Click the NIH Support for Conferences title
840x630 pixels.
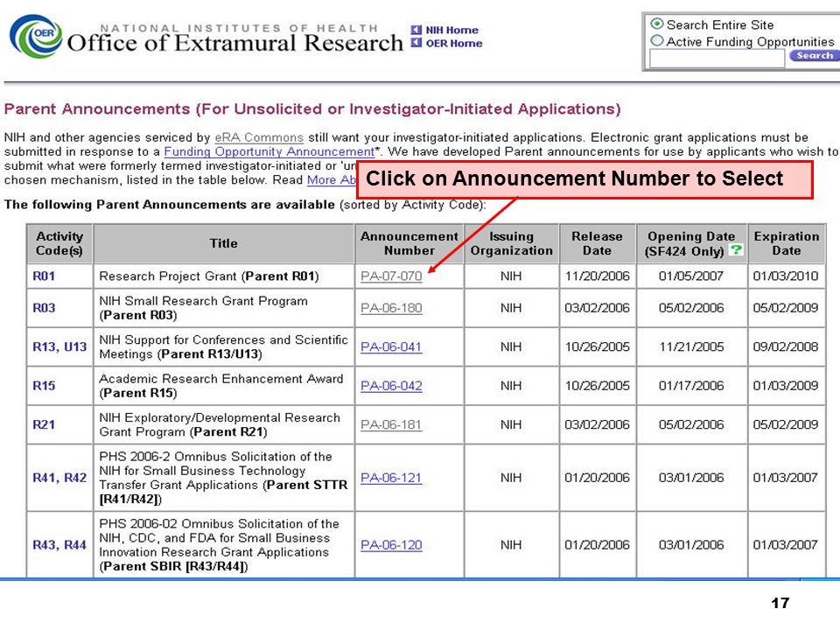(x=223, y=347)
